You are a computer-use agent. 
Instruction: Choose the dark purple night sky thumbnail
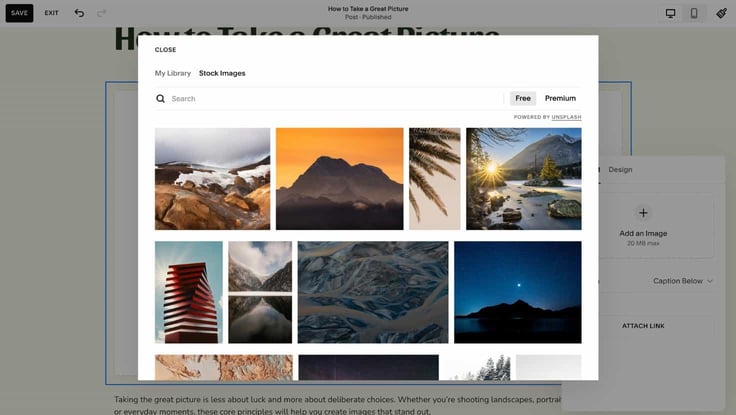click(368, 367)
